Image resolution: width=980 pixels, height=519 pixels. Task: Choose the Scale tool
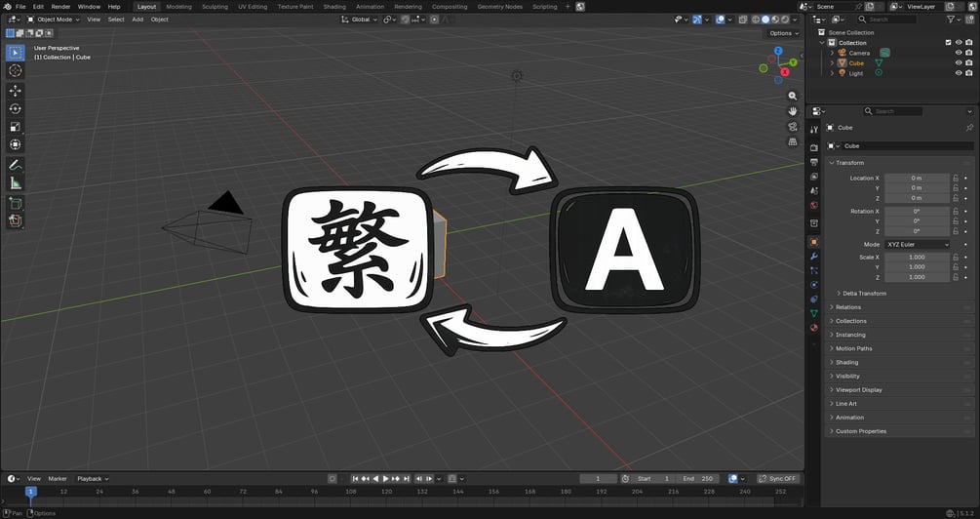coord(16,127)
